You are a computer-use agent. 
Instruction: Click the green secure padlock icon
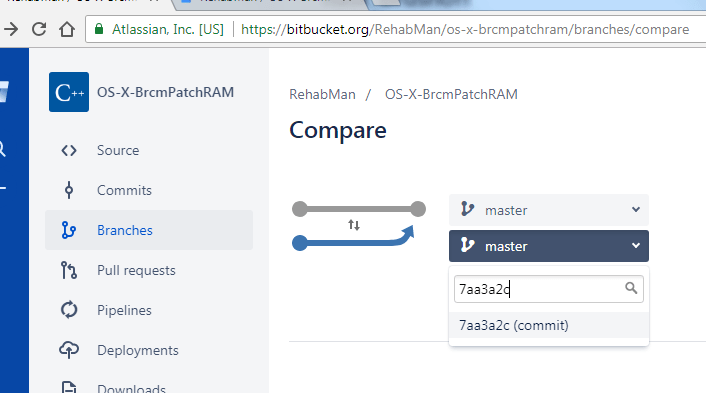point(99,29)
